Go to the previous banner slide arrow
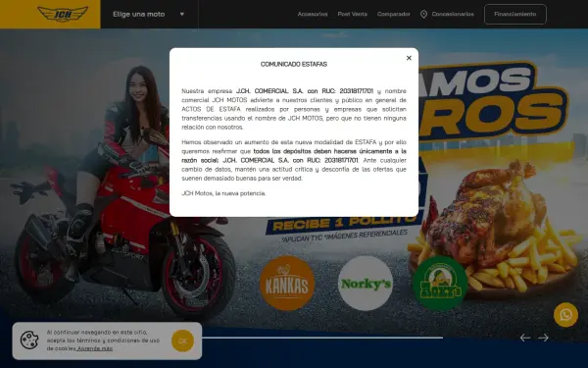The width and height of the screenshot is (588, 368). (525, 338)
